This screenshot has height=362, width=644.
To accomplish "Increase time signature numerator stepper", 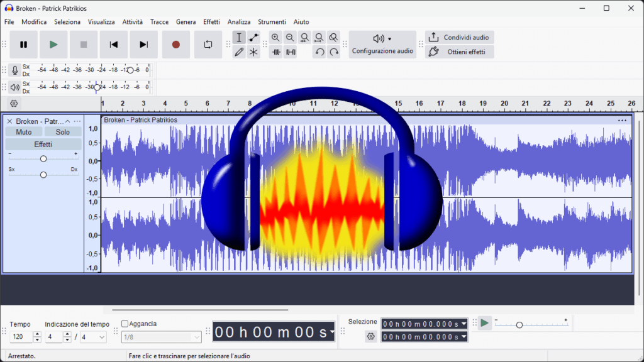I will [67, 334].
